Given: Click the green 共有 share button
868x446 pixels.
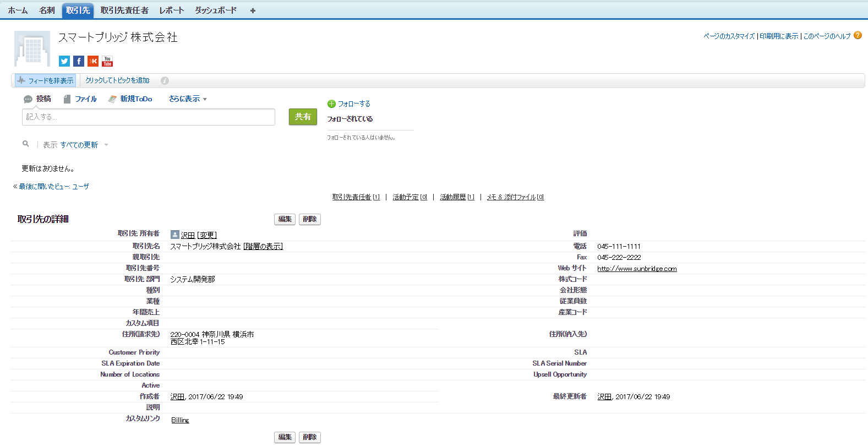Looking at the screenshot, I should 303,117.
